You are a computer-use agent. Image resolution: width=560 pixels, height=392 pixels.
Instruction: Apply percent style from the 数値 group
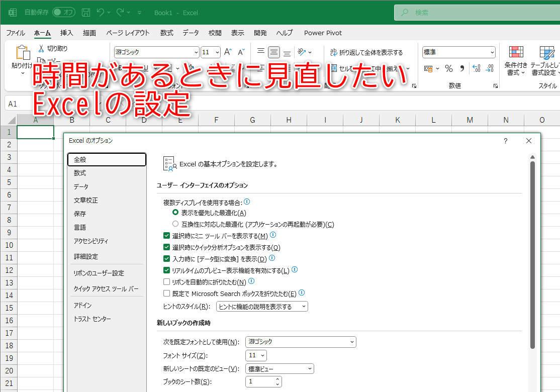tap(449, 68)
